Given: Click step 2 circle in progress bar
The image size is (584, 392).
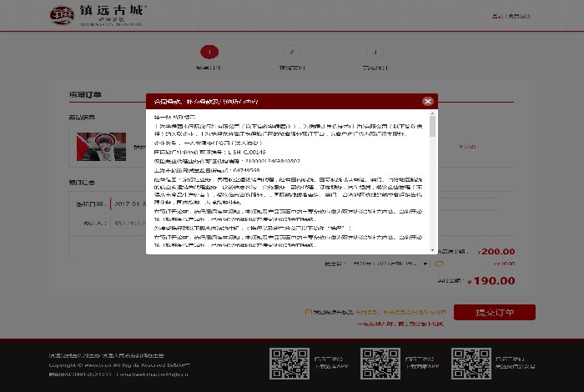Looking at the screenshot, I should tap(289, 52).
